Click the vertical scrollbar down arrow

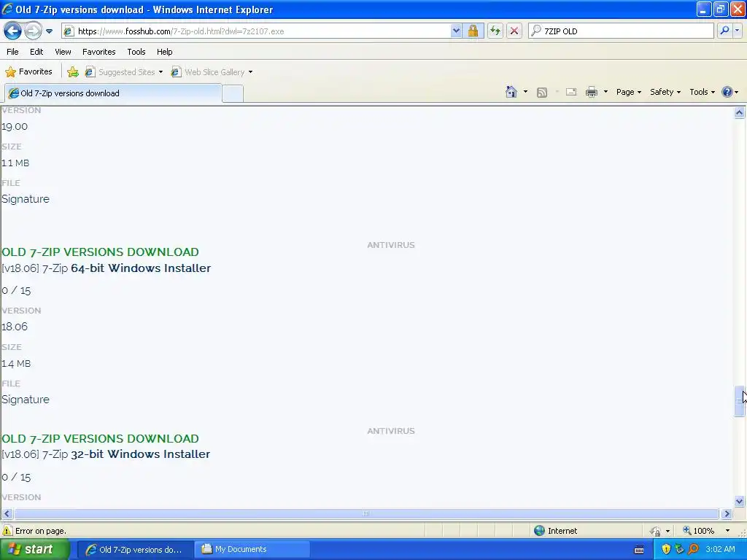click(739, 501)
